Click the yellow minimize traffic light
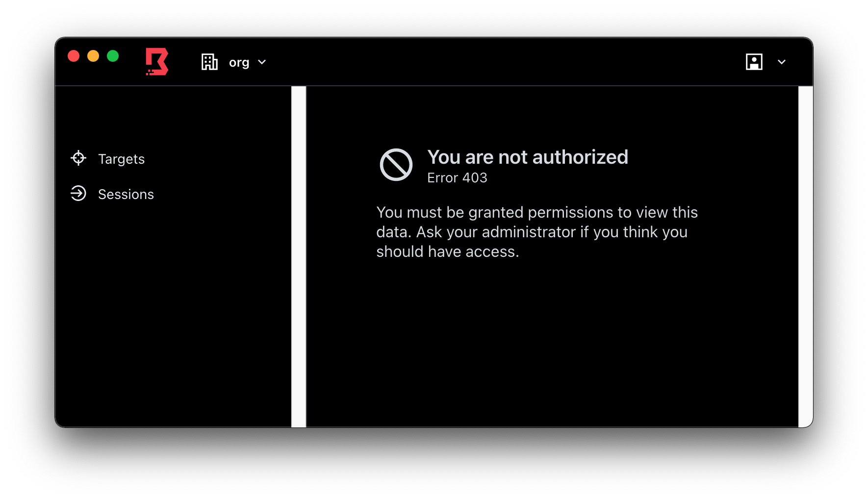 pos(93,56)
